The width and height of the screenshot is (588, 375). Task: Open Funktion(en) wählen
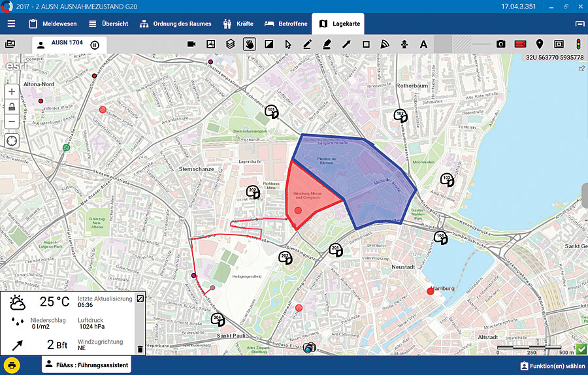tap(552, 366)
